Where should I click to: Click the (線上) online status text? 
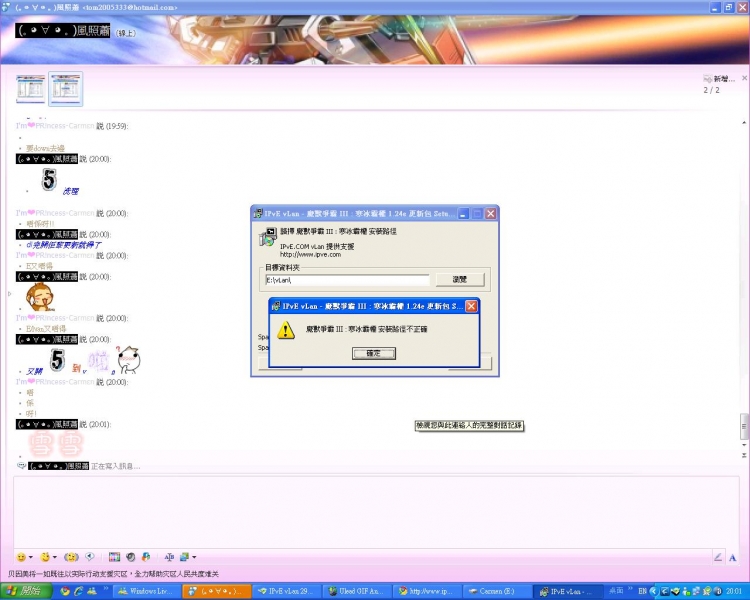click(125, 33)
